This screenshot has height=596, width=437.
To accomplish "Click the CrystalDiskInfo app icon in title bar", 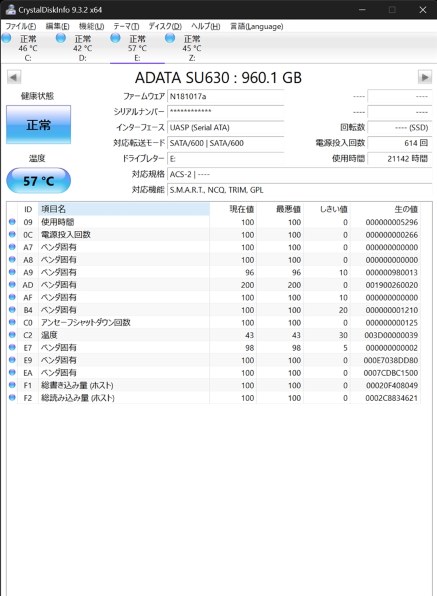I will pos(10,10).
